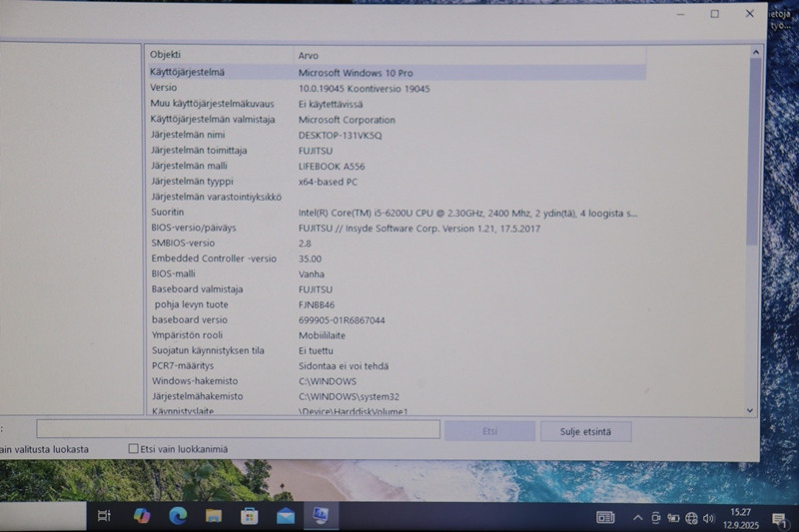Maximize the System Information window
Image resolution: width=799 pixels, height=532 pixels.
(715, 14)
